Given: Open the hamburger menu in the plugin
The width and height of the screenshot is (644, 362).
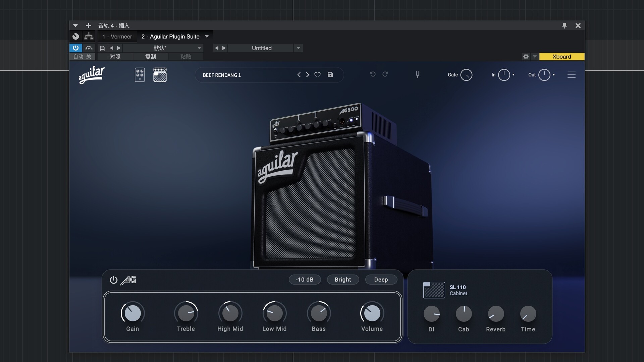Looking at the screenshot, I should click(571, 75).
